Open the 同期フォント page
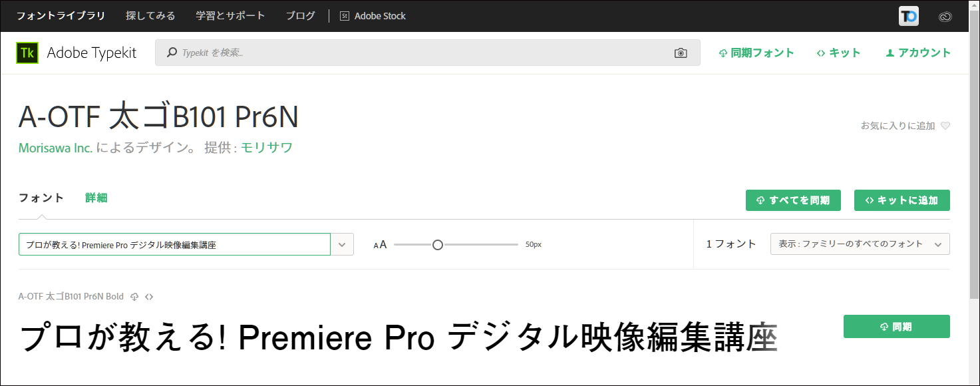Viewport: 980px width, 386px height. (756, 53)
